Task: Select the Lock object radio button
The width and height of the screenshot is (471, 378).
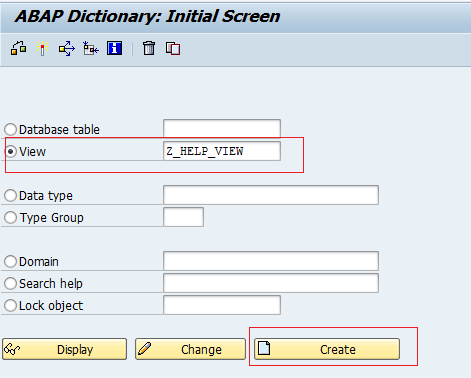Action: tap(10, 305)
